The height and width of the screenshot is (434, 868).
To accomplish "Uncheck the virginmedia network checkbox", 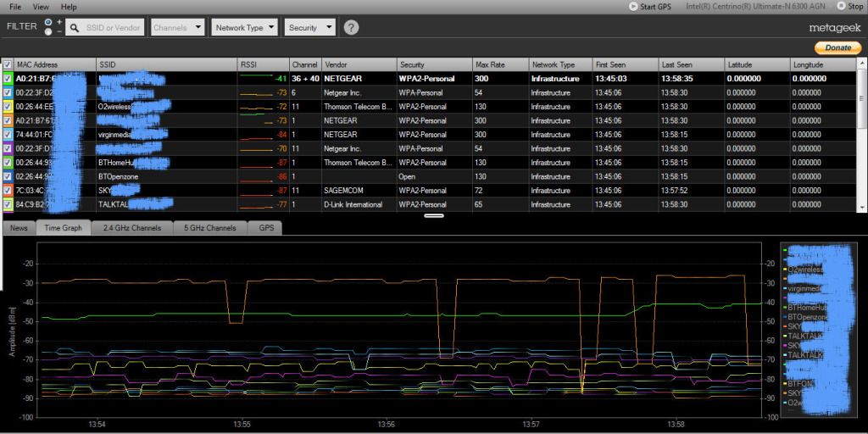I will pyautogui.click(x=7, y=135).
